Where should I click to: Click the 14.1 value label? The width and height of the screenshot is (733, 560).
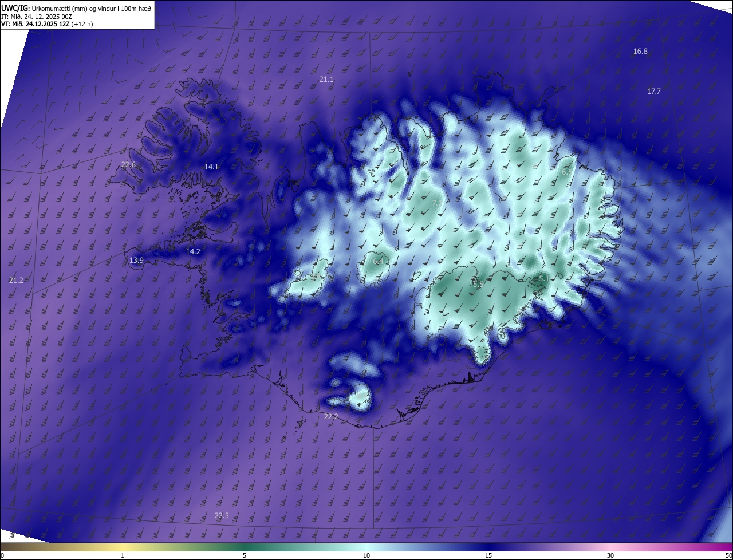coord(211,167)
